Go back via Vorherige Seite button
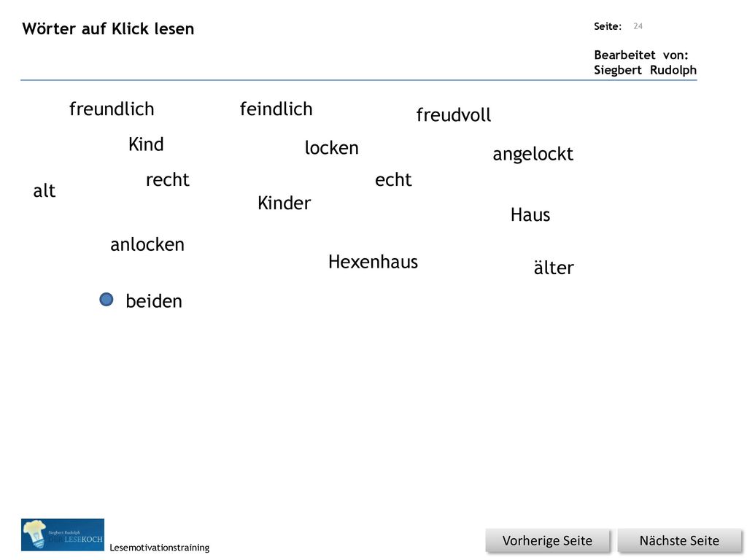 (547, 541)
